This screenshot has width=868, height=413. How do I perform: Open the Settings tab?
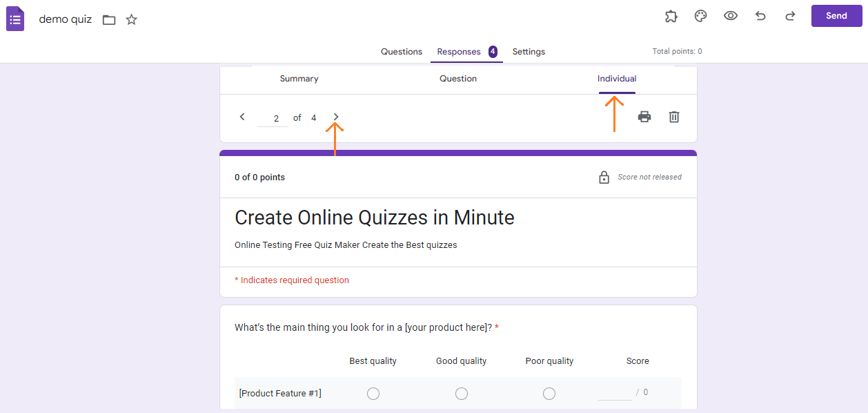point(529,52)
